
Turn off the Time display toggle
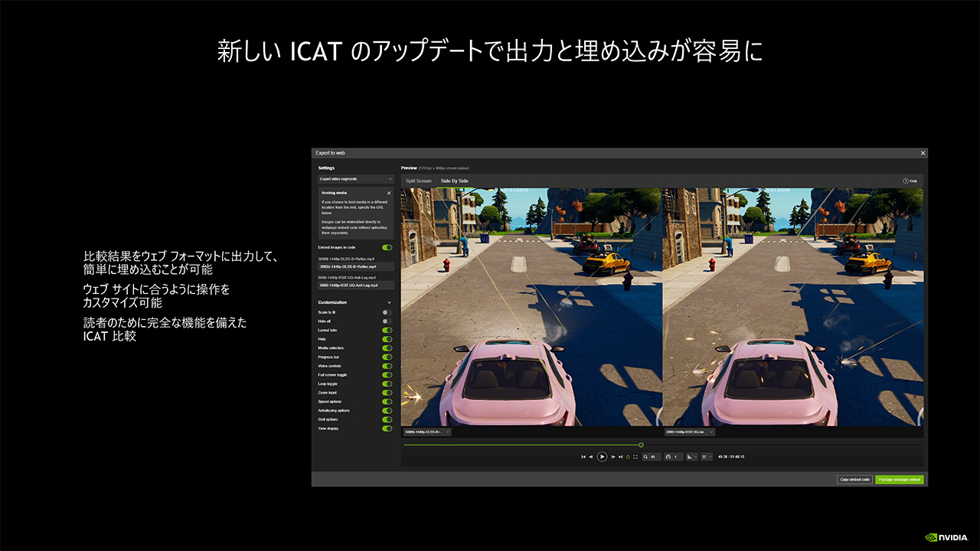point(387,429)
